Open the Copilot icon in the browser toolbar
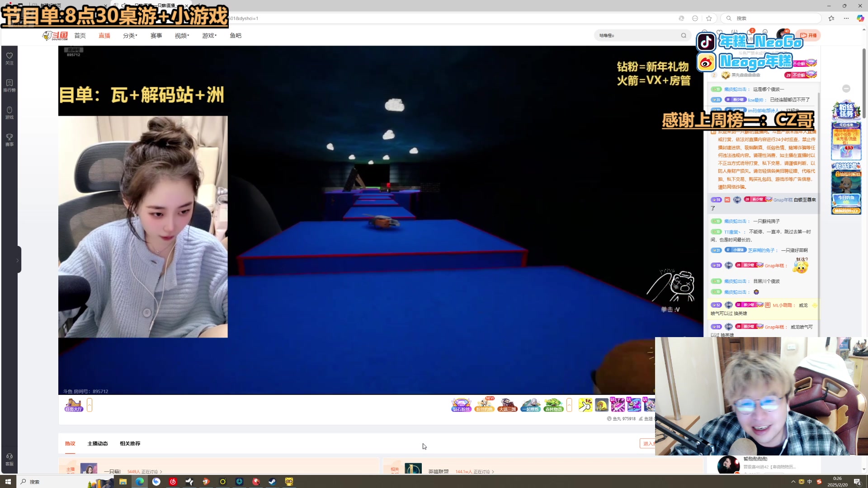Screen dimensions: 868x488 (860, 19)
